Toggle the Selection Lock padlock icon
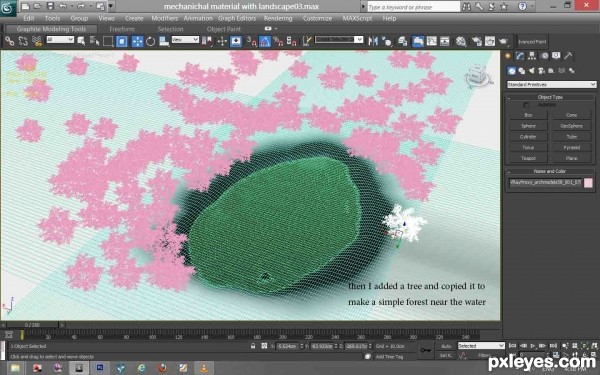 click(253, 346)
